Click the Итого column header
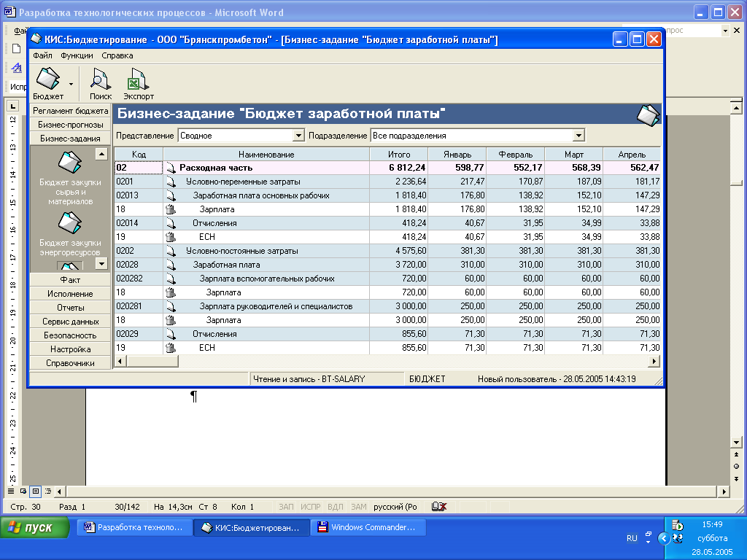 tap(398, 155)
